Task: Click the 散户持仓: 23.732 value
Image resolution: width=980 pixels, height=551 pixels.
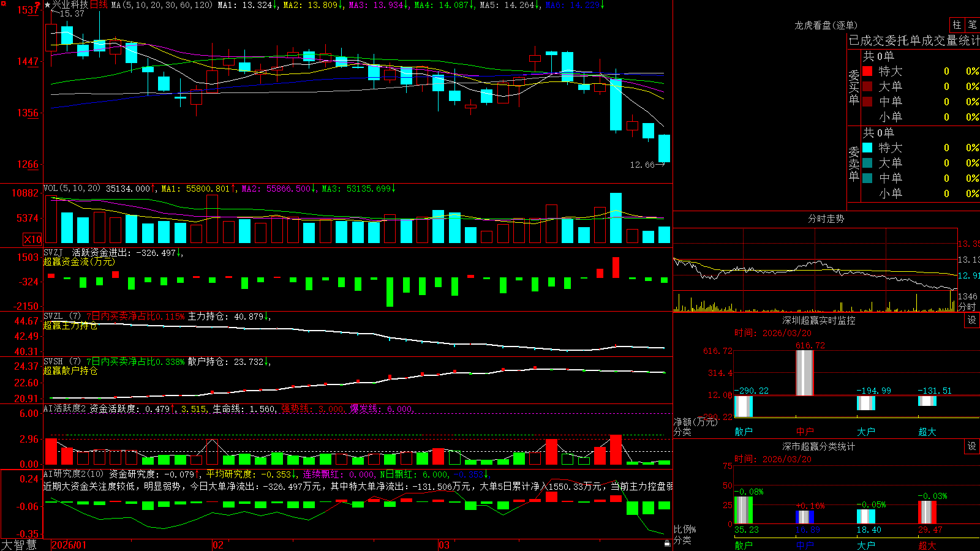Action: (229, 362)
